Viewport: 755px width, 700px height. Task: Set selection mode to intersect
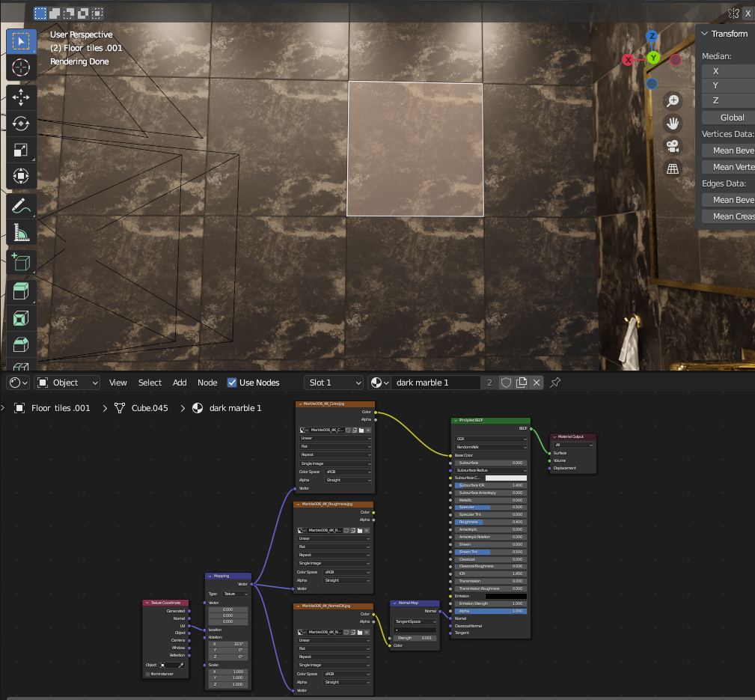click(x=97, y=13)
